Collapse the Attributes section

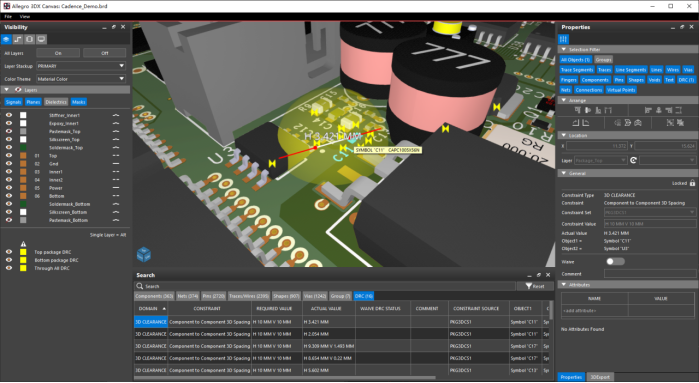click(564, 284)
